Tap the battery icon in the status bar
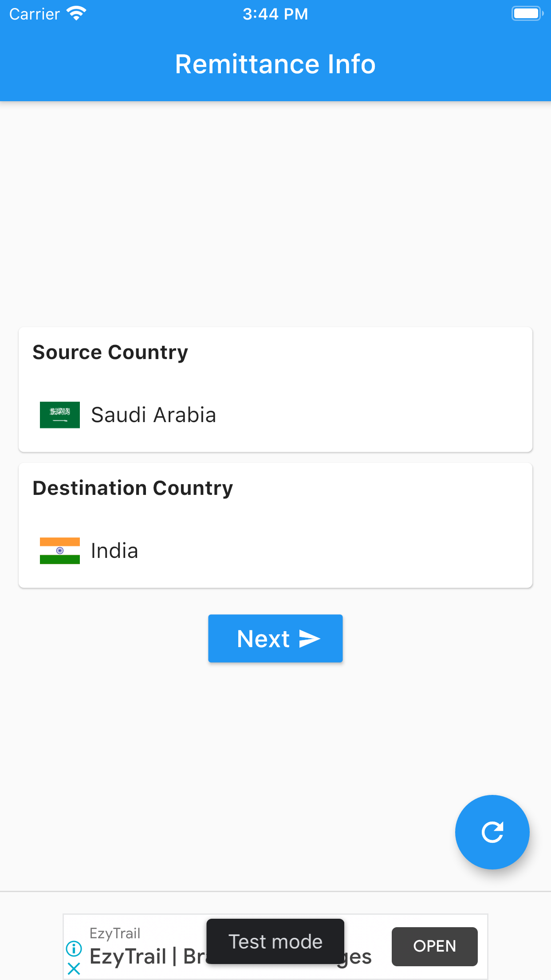551x980 pixels. (x=527, y=13)
